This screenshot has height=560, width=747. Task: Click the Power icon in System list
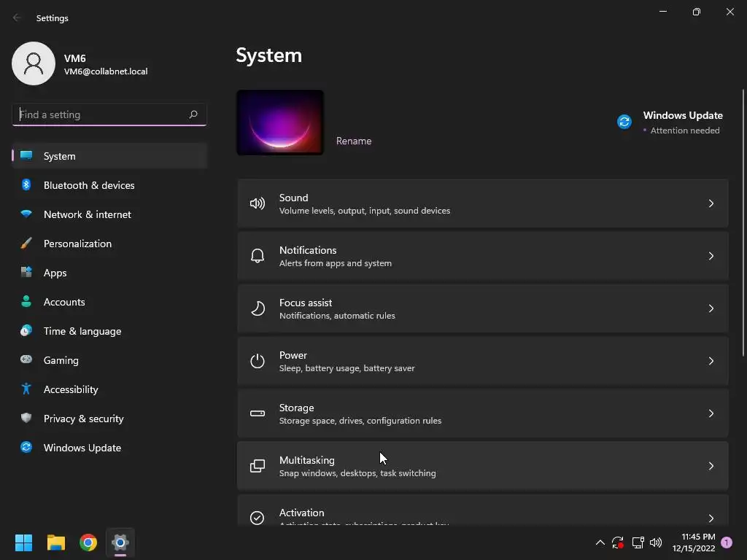[x=258, y=361]
